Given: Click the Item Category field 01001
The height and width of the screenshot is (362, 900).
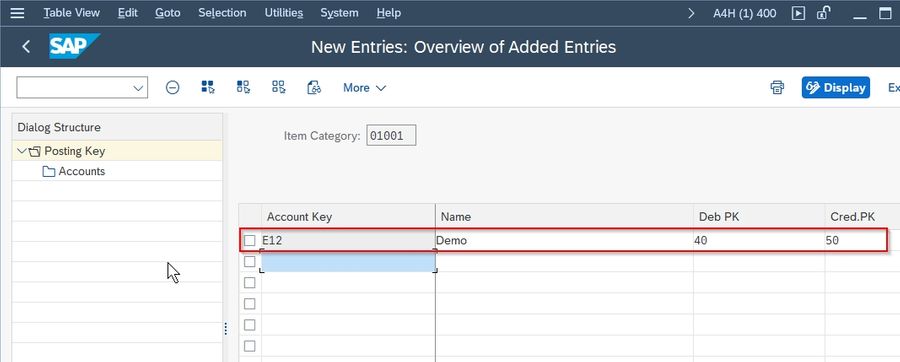Looking at the screenshot, I should (391, 136).
